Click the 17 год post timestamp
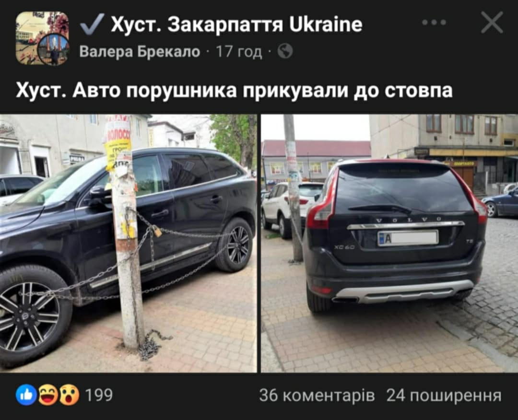This screenshot has height=420, width=518. click(239, 52)
